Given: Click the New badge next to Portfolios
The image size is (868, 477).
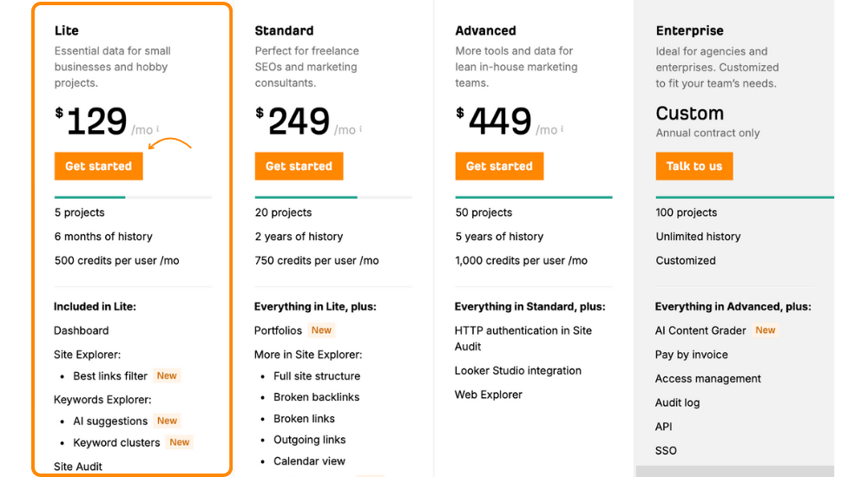Looking at the screenshot, I should pyautogui.click(x=321, y=330).
